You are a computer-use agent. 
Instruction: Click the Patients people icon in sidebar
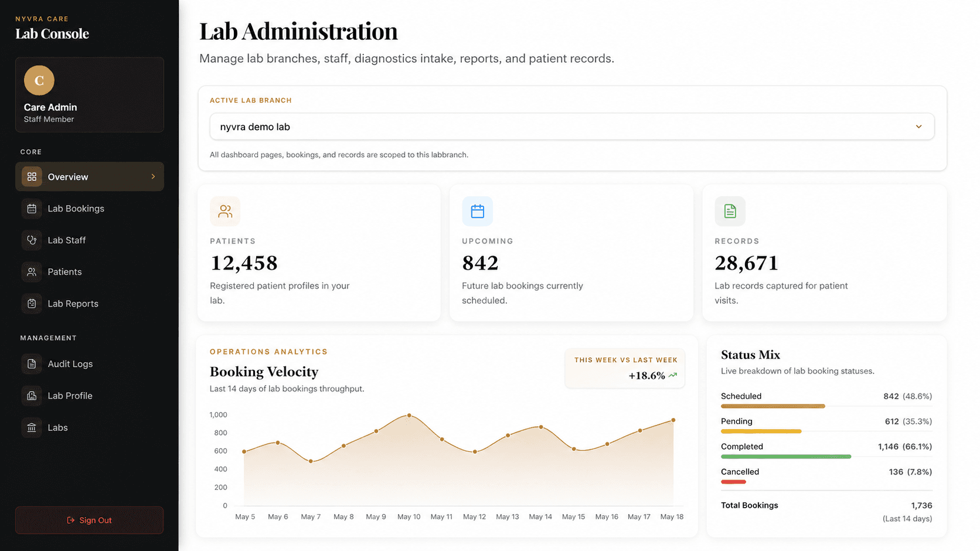click(32, 271)
